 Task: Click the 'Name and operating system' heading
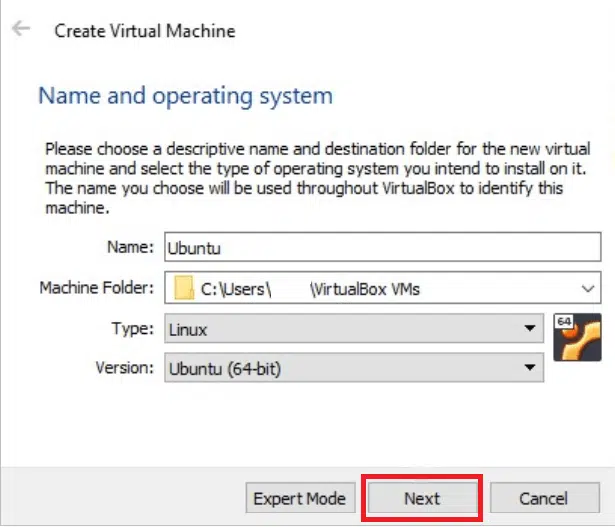pos(186,96)
